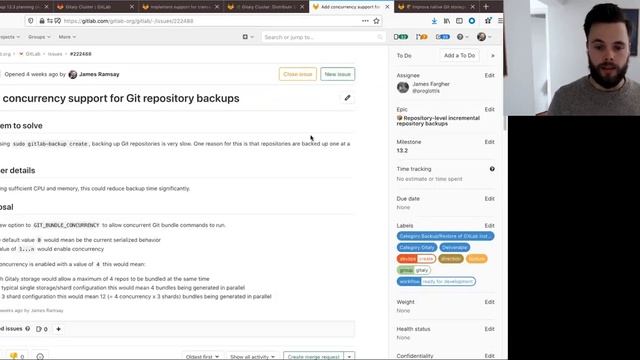Open GitLab issues counter icon in navbar

tap(401, 37)
